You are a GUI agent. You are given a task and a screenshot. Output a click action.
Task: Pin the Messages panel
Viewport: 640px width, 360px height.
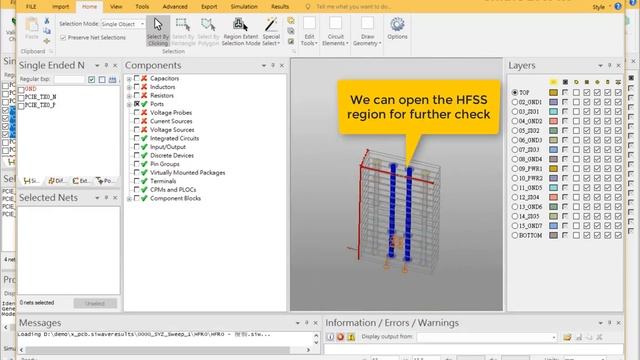pos(307,323)
